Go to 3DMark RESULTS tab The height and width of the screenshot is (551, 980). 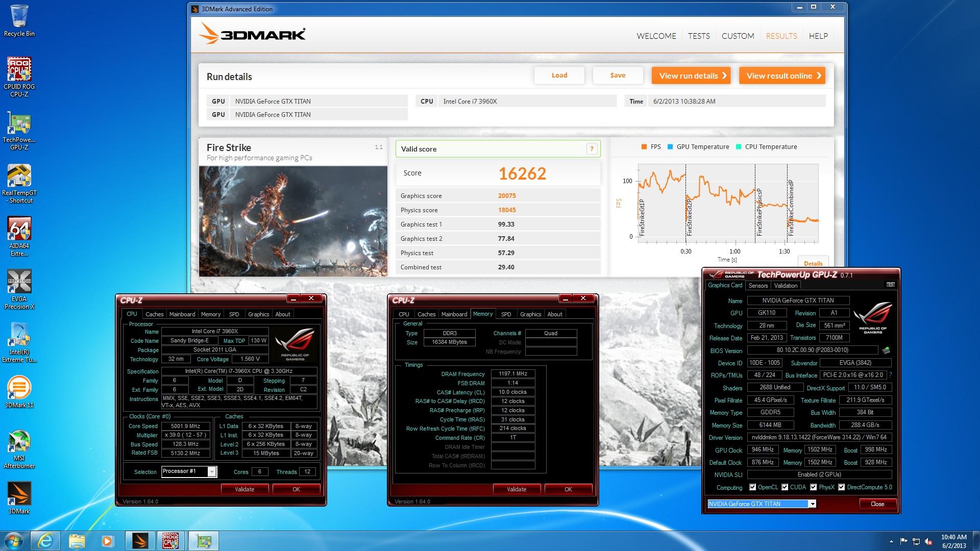[x=781, y=36]
